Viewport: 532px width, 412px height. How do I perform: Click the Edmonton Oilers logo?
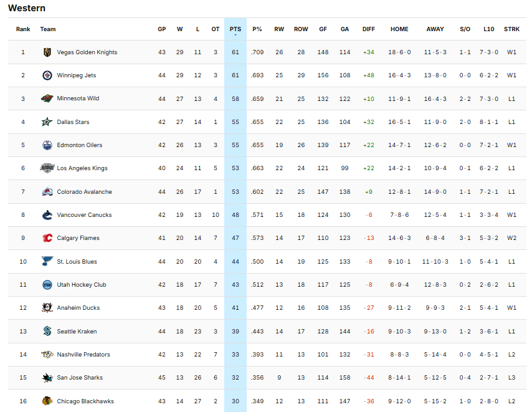tap(47, 145)
